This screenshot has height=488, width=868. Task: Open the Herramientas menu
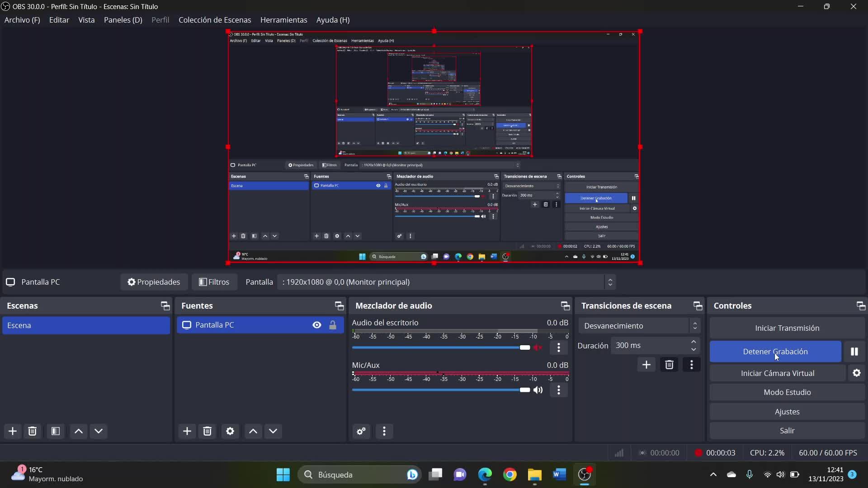(x=283, y=20)
